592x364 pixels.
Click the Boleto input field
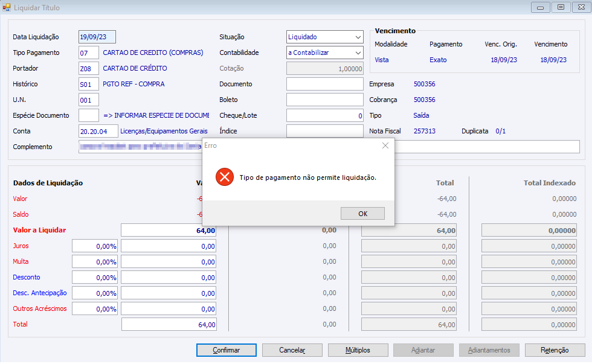click(x=325, y=100)
